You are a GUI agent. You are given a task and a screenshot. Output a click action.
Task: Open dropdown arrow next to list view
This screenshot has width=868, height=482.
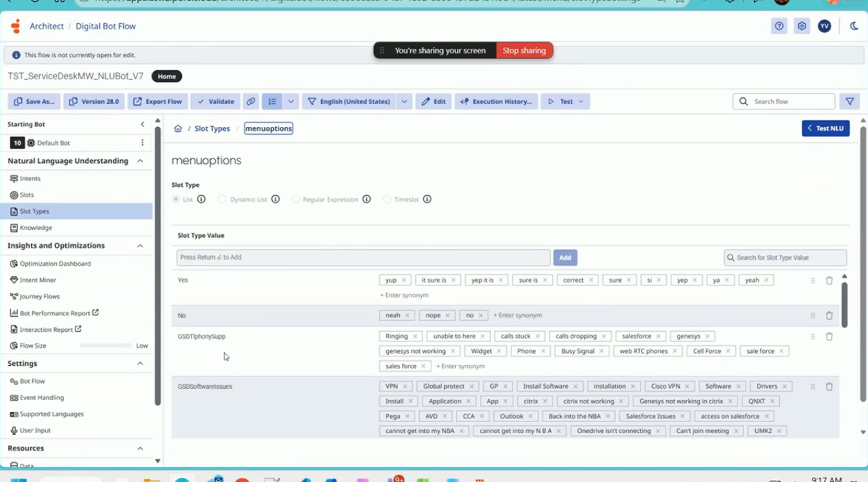(291, 102)
